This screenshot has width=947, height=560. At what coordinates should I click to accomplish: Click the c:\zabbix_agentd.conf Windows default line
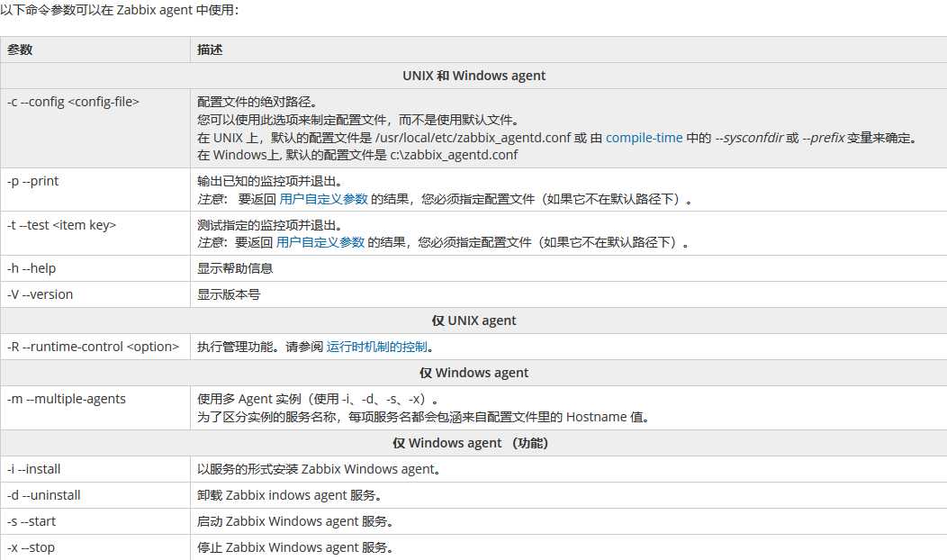(357, 155)
